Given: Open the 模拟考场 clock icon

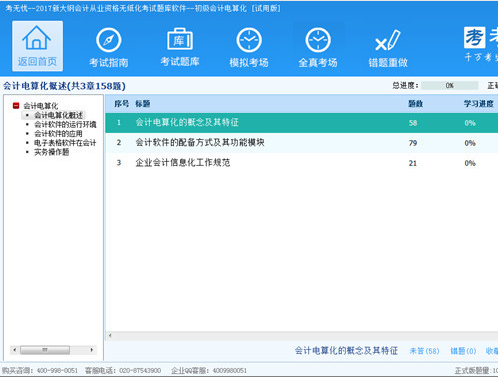Looking at the screenshot, I should click(x=249, y=47).
